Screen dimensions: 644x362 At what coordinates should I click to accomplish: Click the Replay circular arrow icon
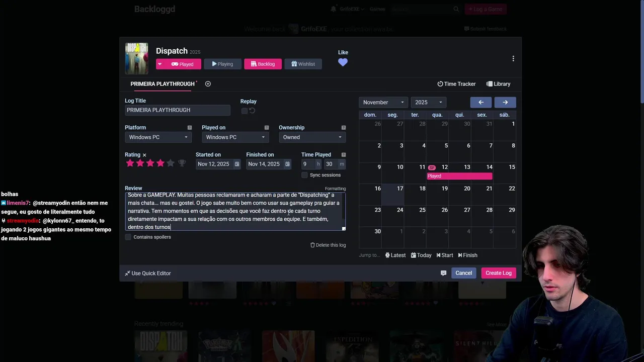[252, 111]
